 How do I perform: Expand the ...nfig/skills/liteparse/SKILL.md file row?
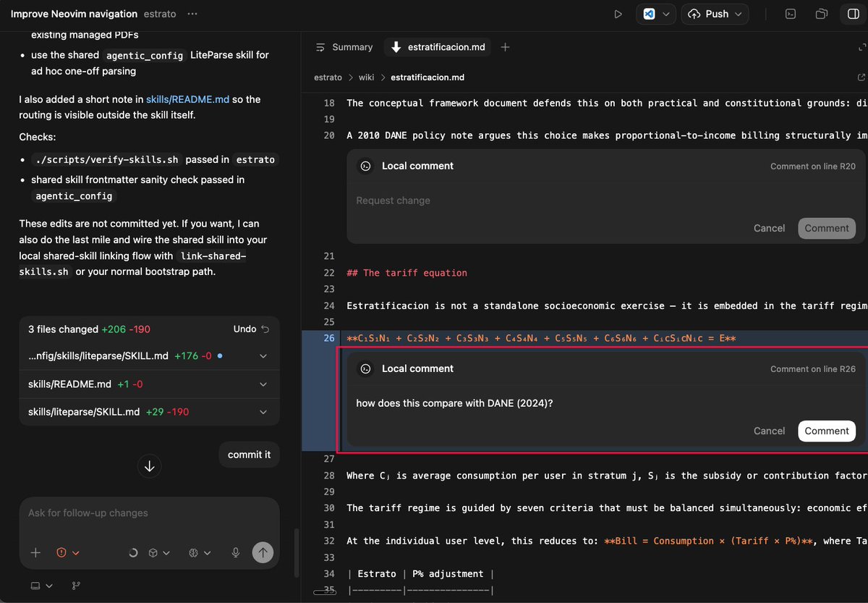pos(263,356)
